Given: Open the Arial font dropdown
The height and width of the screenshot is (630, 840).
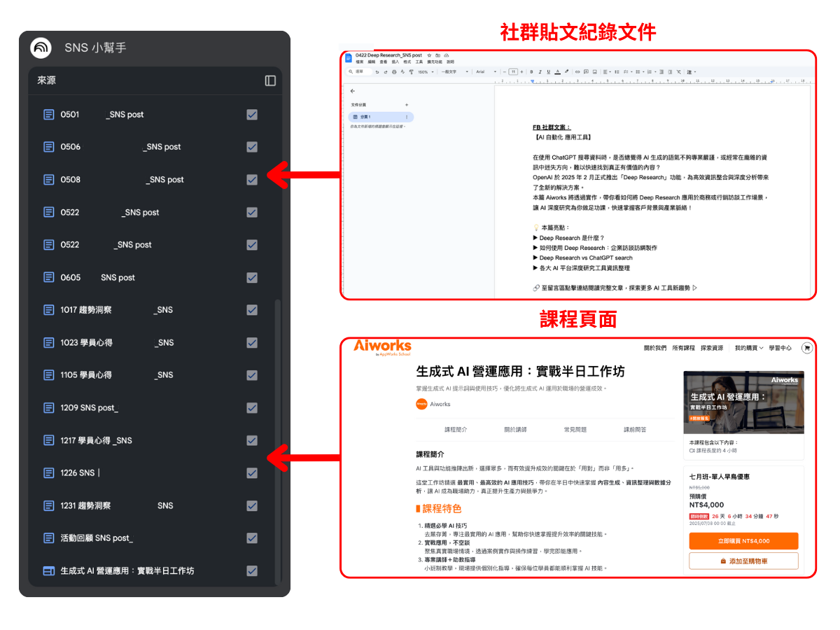Looking at the screenshot, I should (486, 71).
